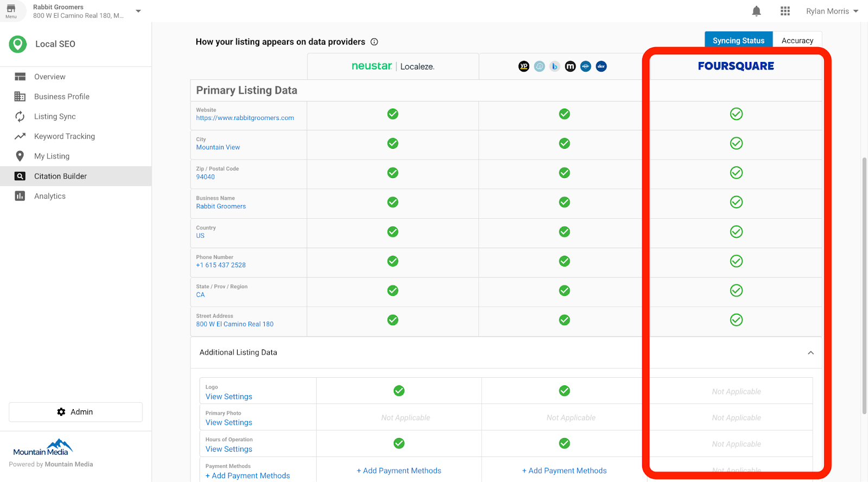Screen dimensions: 868x482
Task: Click the Listing Sync icon in sidebar
Action: [x=20, y=117]
